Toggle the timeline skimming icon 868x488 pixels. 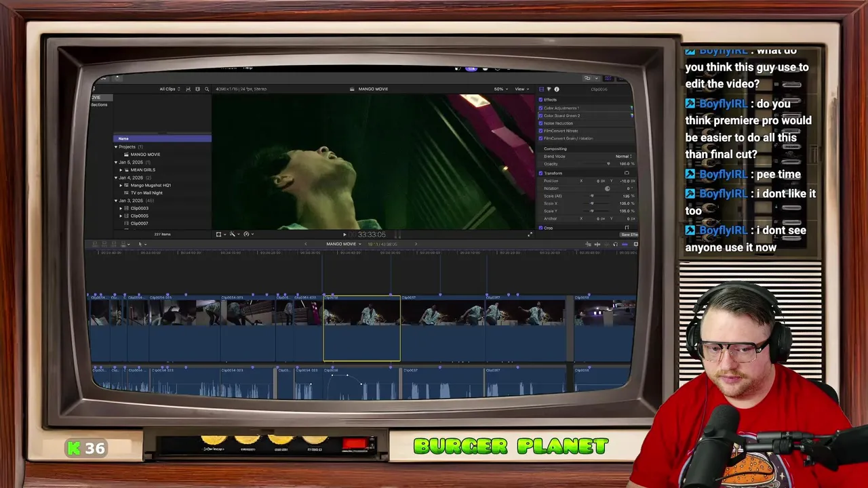pos(596,244)
